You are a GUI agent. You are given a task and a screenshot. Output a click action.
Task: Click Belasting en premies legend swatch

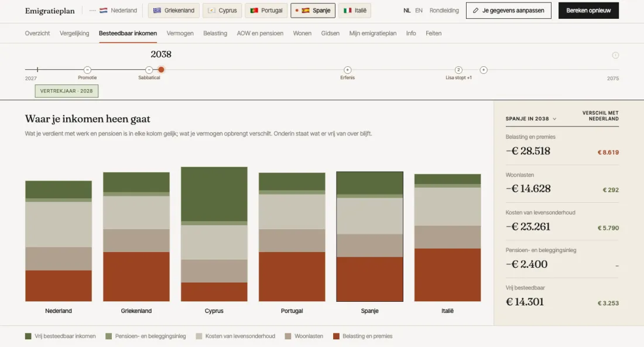(336, 336)
